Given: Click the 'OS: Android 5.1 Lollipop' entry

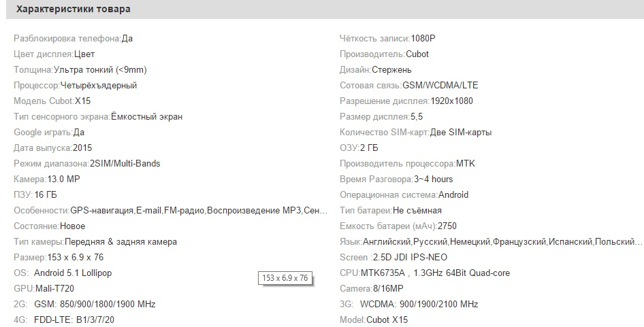Looking at the screenshot, I should [x=63, y=273].
